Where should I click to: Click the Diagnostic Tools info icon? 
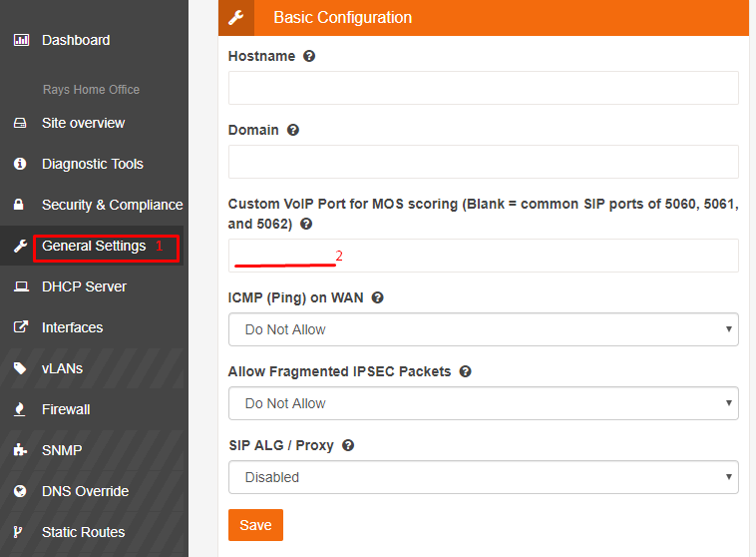20,164
